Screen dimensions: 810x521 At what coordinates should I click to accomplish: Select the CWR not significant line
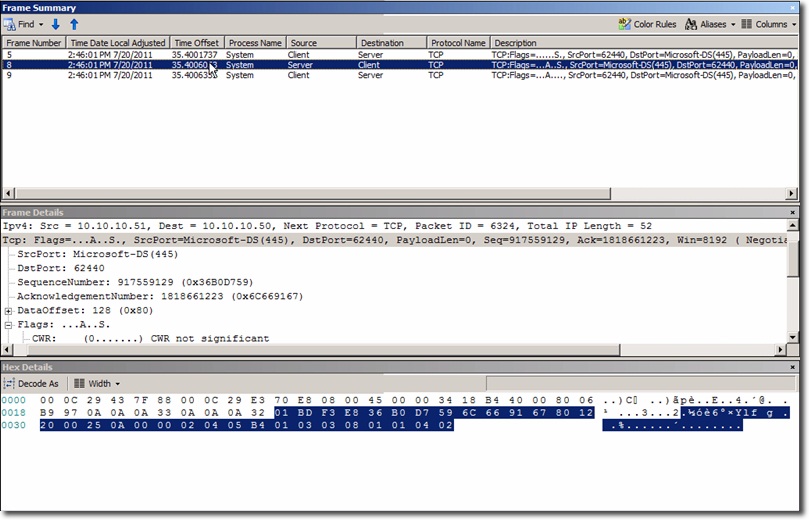151,339
